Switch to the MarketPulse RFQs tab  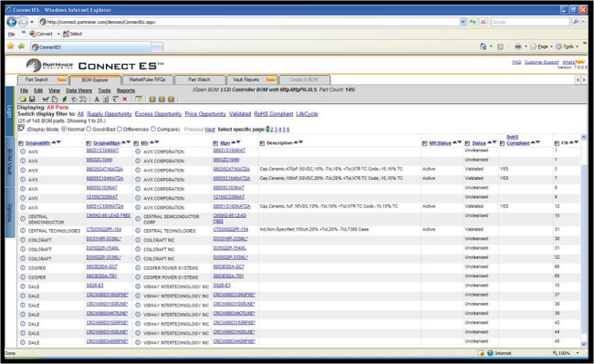[x=148, y=79]
